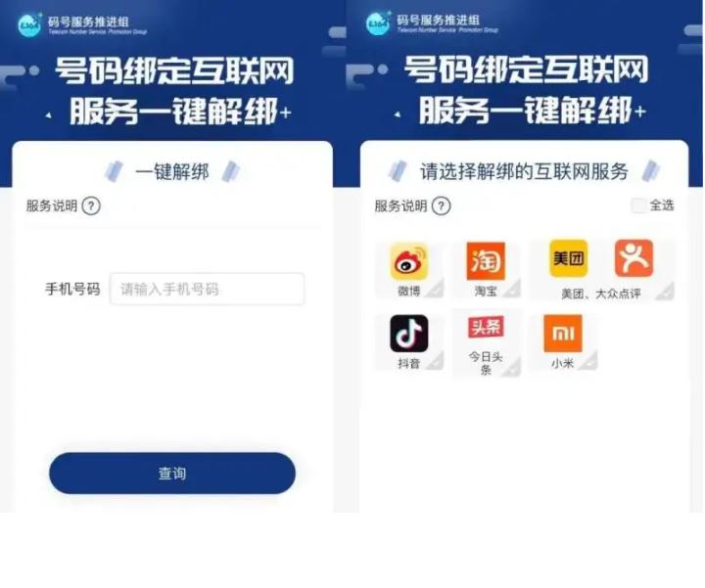Tick the 全选 select-all checkbox
Image resolution: width=705 pixels, height=588 pixels.
point(638,205)
